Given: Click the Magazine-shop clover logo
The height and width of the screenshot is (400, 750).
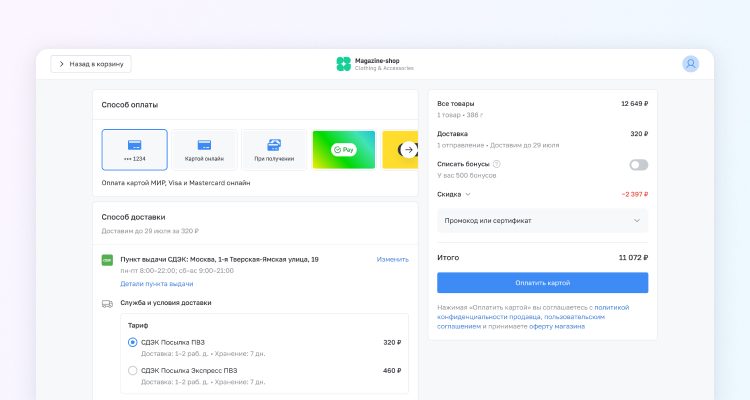Looking at the screenshot, I should 343,64.
